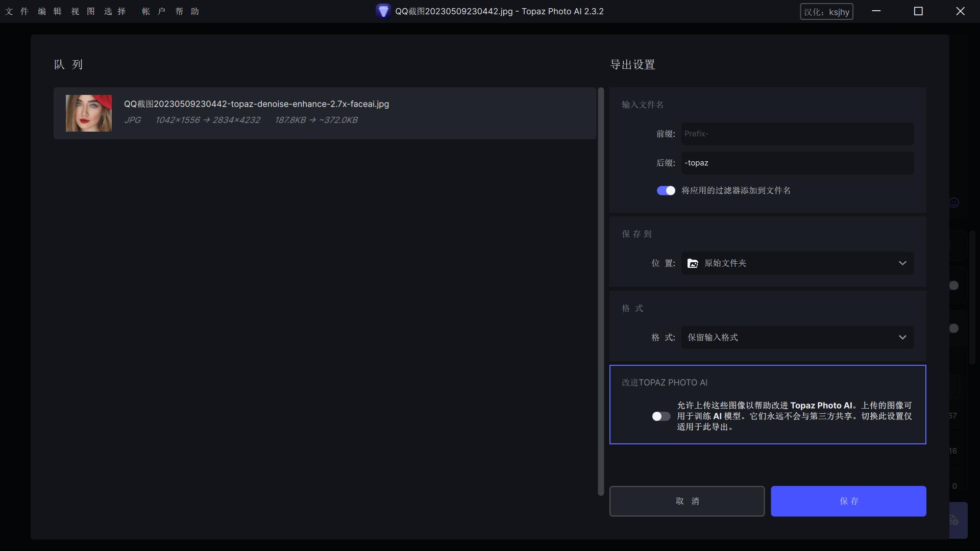Open the 编辑 menu
Image resolution: width=980 pixels, height=551 pixels.
click(50, 11)
